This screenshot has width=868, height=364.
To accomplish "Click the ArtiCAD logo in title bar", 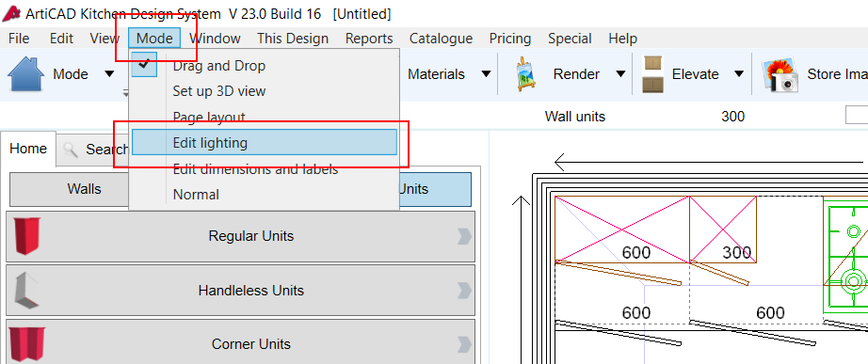I will click(x=11, y=14).
